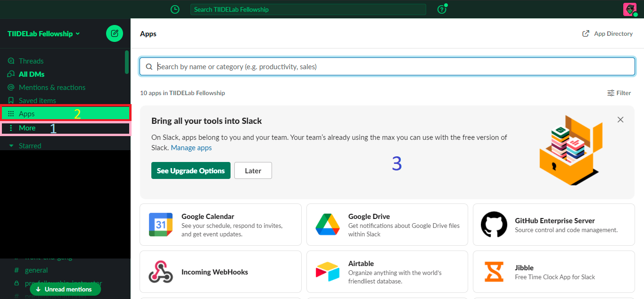Click the Google Drive triangle icon
The width and height of the screenshot is (644, 299).
coord(328,225)
